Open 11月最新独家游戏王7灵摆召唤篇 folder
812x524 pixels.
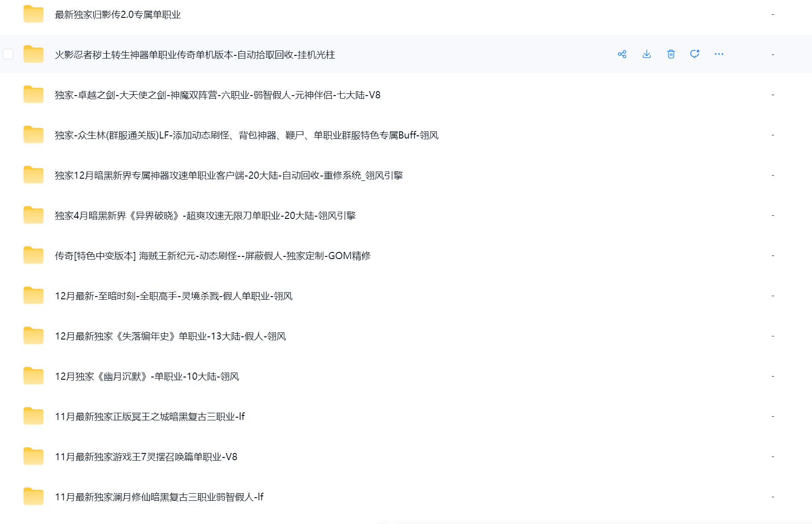(146, 457)
